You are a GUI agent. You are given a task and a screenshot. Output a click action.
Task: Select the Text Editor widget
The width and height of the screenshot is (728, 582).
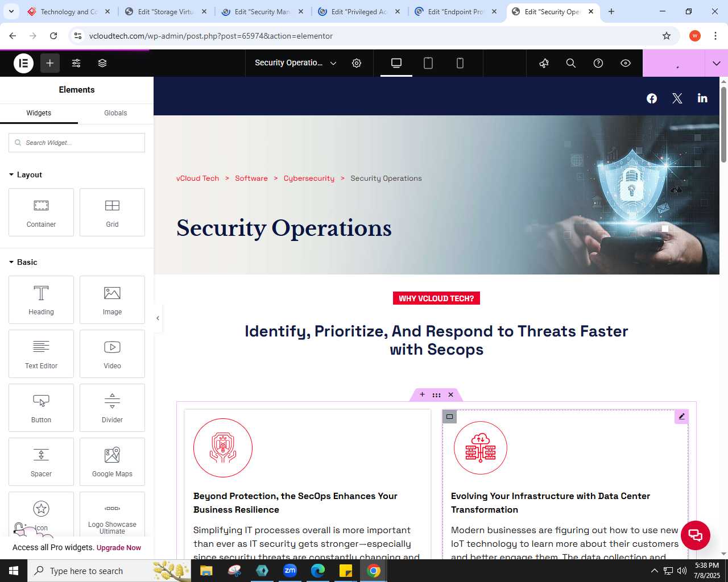pyautogui.click(x=41, y=354)
